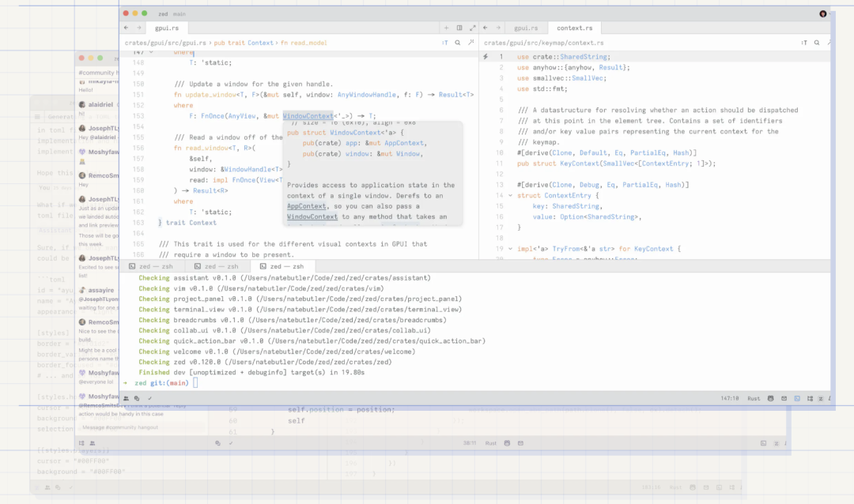Open buffer search in gpui.rs toolbar
This screenshot has width=854, height=504.
pos(458,43)
